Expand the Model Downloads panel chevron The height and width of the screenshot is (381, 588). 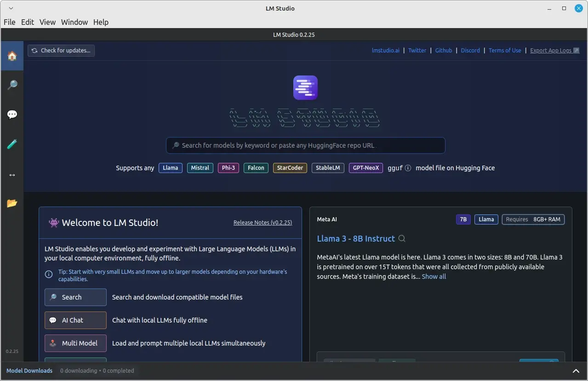tap(576, 371)
